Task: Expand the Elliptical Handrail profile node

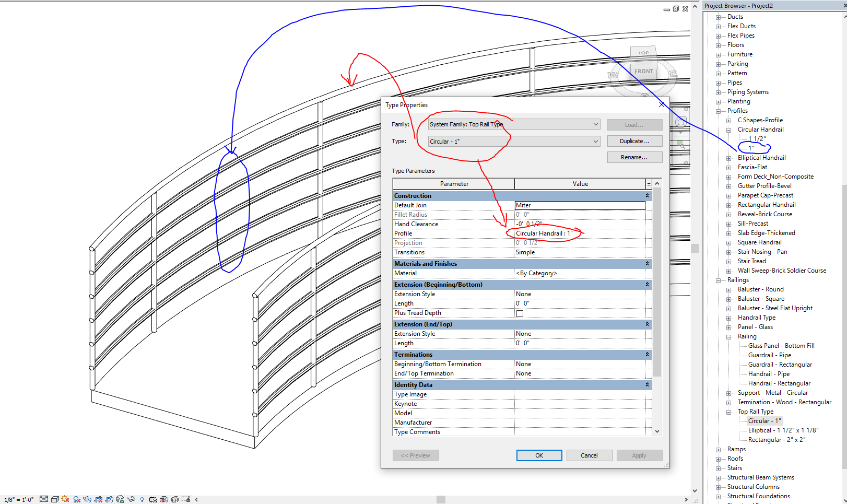Action: click(728, 158)
